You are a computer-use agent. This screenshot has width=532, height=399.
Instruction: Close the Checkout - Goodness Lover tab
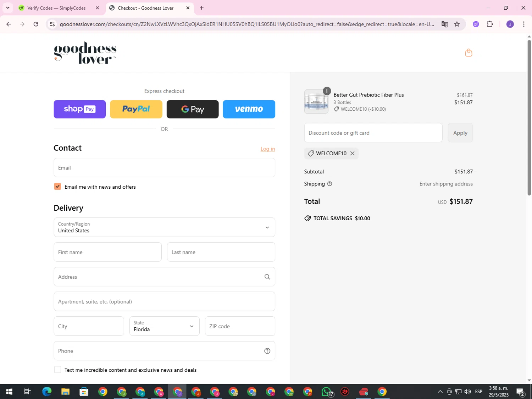(x=188, y=8)
